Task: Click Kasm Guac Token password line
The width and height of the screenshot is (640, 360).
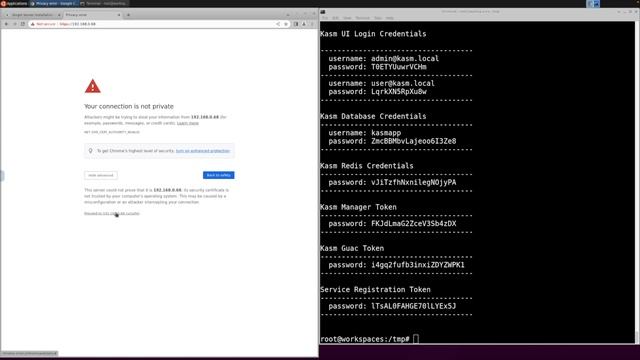Action: point(396,265)
